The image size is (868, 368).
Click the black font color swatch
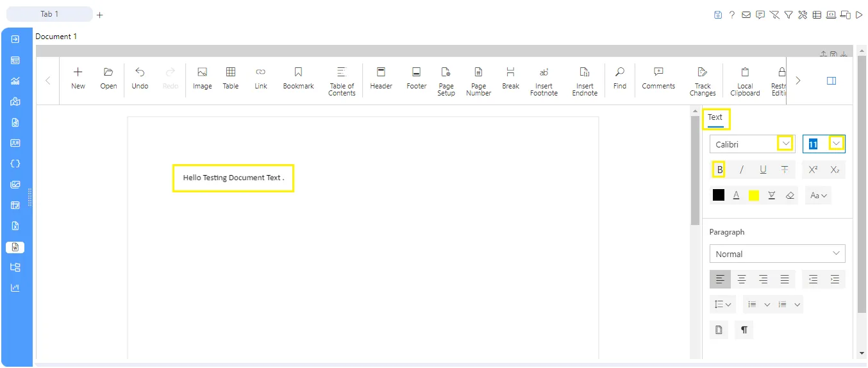(x=719, y=196)
